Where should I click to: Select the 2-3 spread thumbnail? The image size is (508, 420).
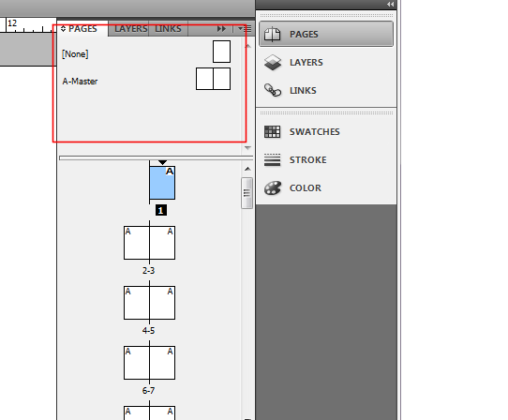149,243
